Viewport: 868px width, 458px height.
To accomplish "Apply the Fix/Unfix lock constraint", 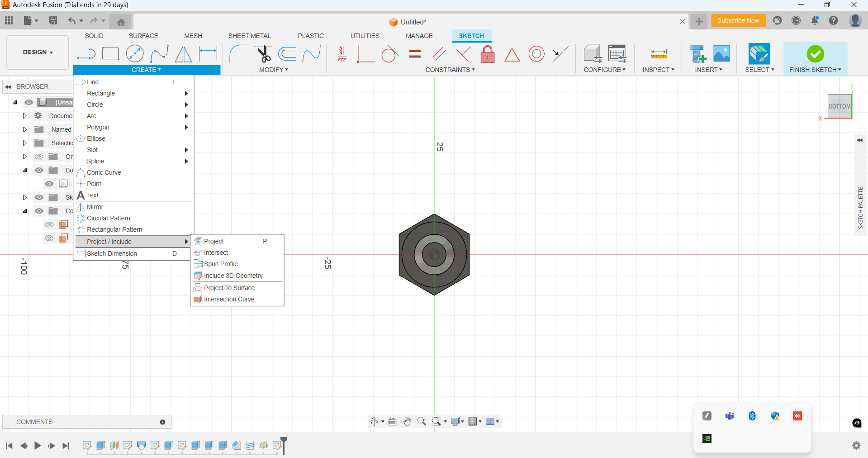I will pyautogui.click(x=488, y=54).
